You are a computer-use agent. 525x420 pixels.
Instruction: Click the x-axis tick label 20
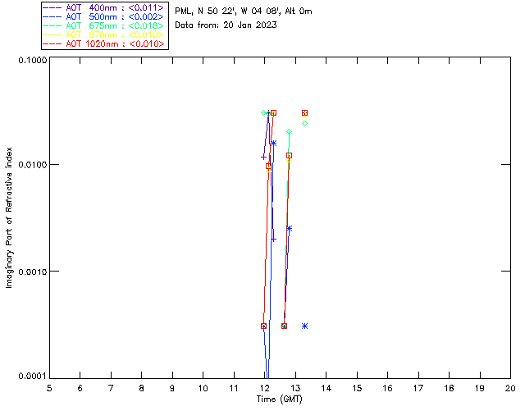510,388
